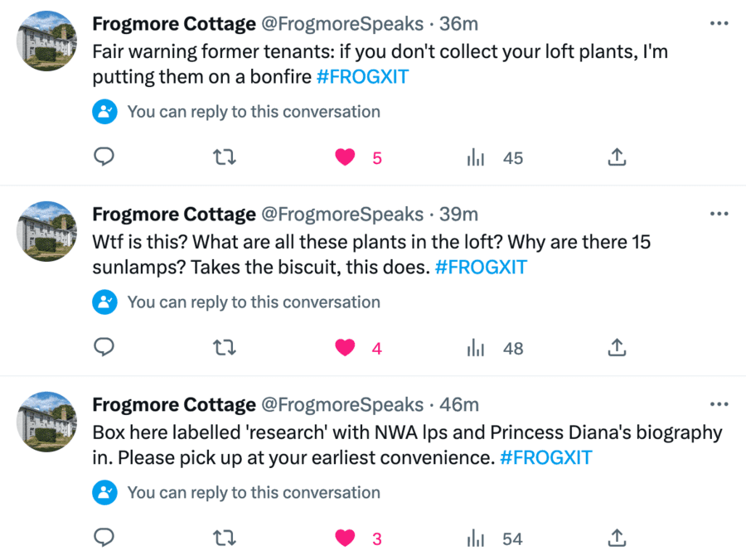The image size is (746, 560).
Task: View analytics of tweet with 54 views
Action: coord(475,538)
